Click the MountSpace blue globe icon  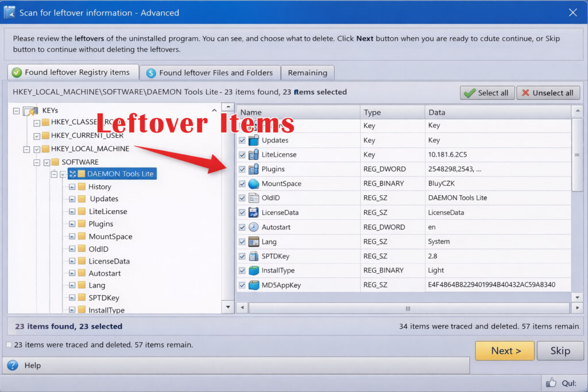(254, 184)
